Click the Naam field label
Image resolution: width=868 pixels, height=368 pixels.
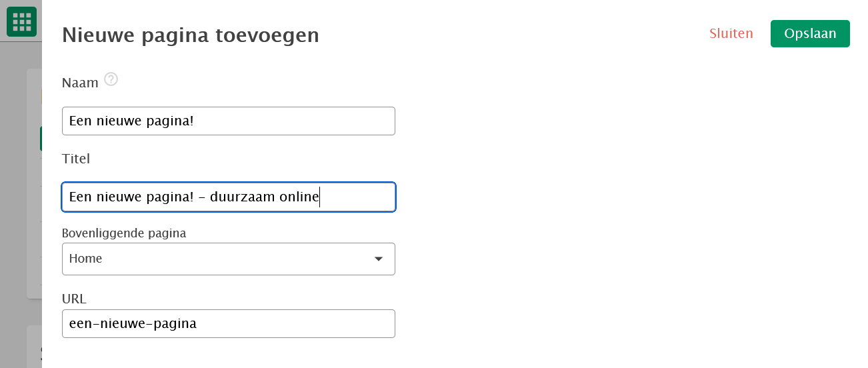(x=80, y=83)
